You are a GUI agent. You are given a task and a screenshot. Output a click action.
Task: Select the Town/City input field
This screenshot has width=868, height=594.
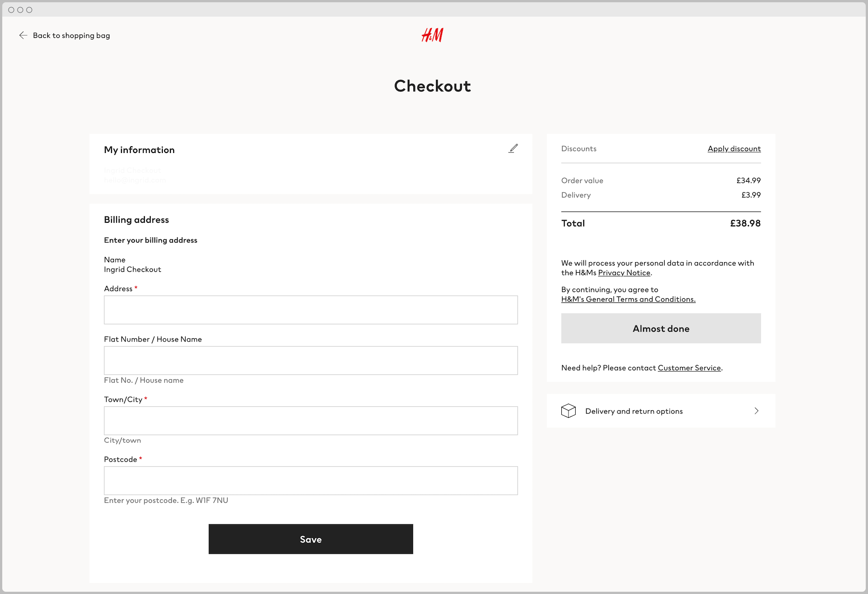[311, 420]
